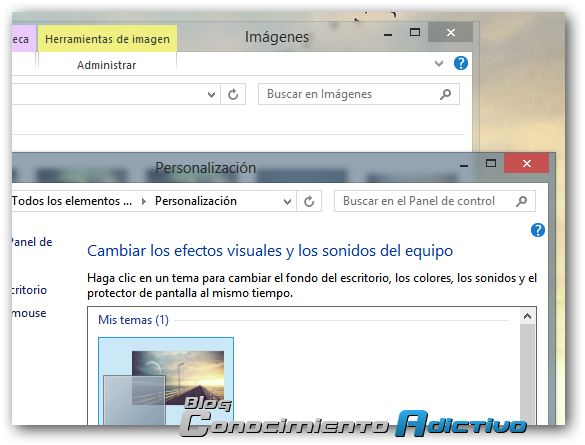585x445 pixels.
Task: Expand breadcrumb arrow before Personalización
Action: point(144,201)
